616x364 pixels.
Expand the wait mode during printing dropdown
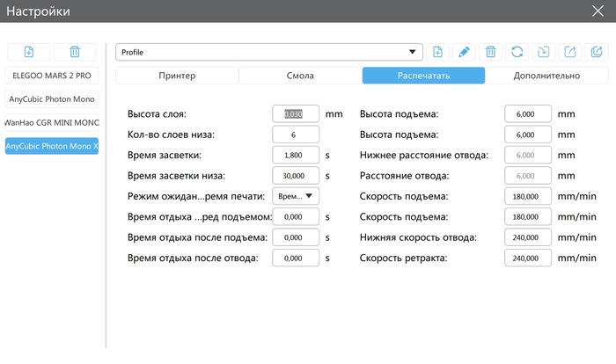(296, 195)
